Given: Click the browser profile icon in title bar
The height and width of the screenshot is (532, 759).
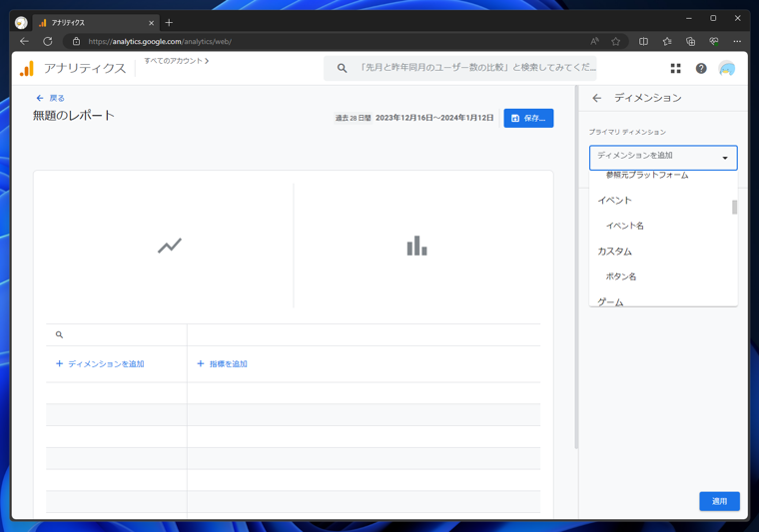Looking at the screenshot, I should click(x=21, y=23).
